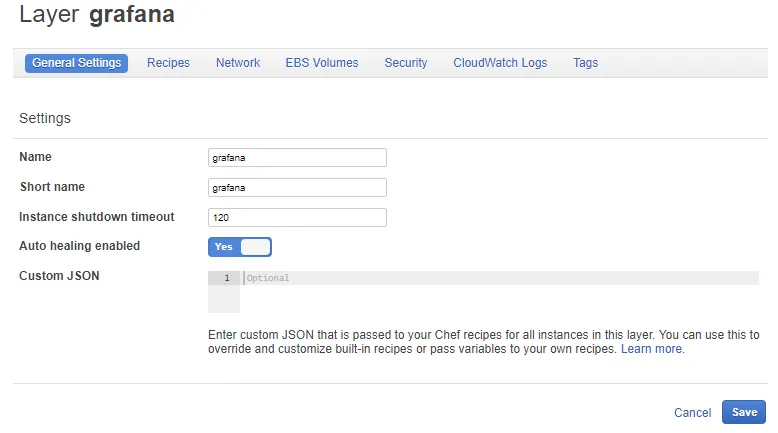Screen dimensions: 778x433
Task: Click the Instance shutdown timeout field
Action: [297, 218]
